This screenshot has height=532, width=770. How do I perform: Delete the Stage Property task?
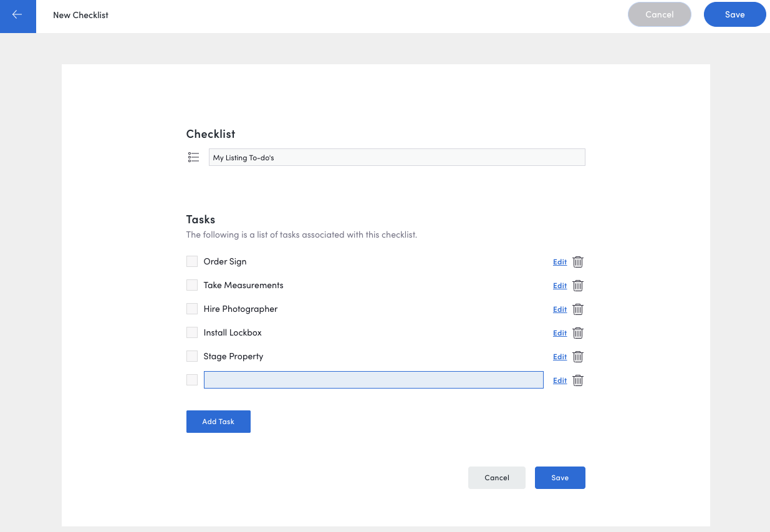[578, 357]
